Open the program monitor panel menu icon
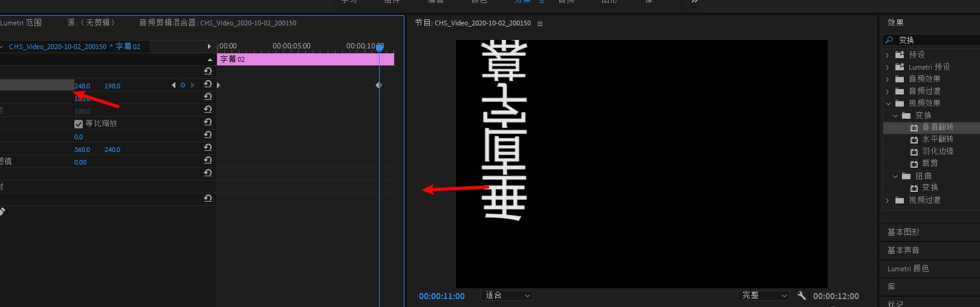Screen dimensions: 980x307 540,24
